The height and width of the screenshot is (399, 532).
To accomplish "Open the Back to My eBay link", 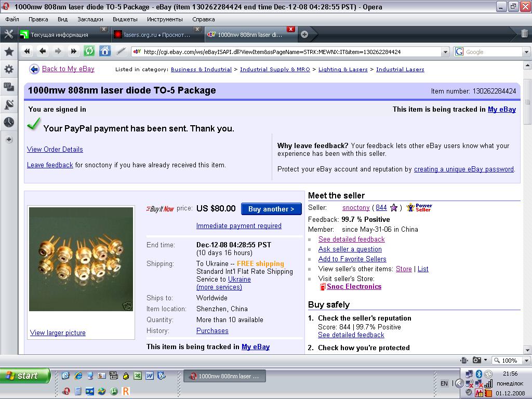I will click(68, 69).
